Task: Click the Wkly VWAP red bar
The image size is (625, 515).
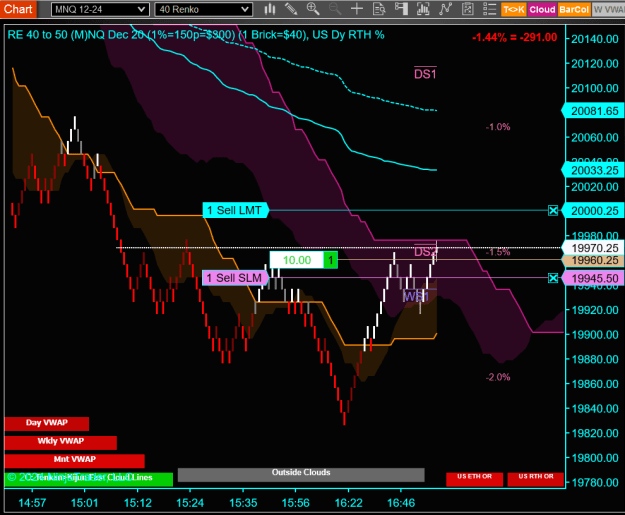Action: tap(61, 442)
